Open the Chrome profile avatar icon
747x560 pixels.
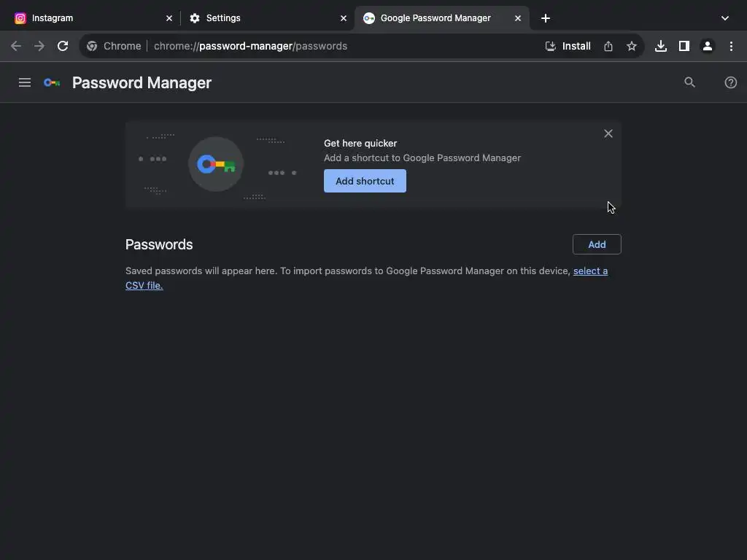(708, 46)
